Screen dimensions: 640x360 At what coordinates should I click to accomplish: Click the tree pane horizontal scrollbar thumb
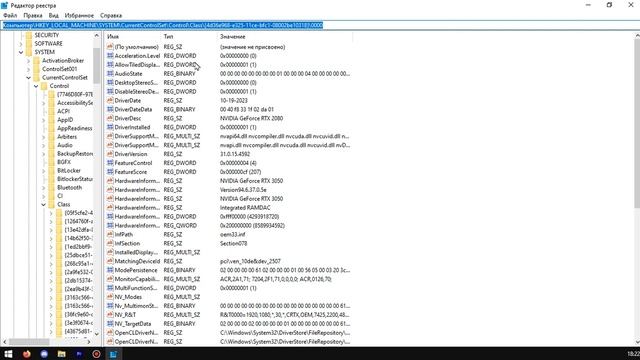tap(29, 342)
